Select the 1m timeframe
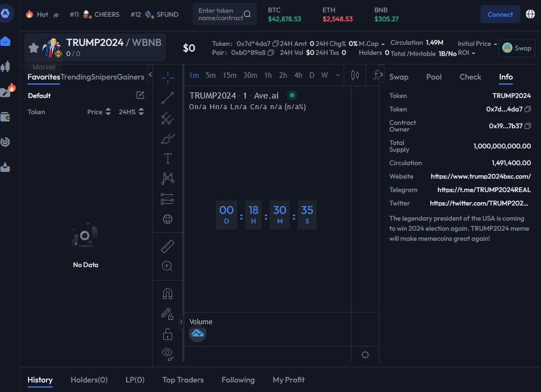Screen dimensions: 541x392 (194, 75)
